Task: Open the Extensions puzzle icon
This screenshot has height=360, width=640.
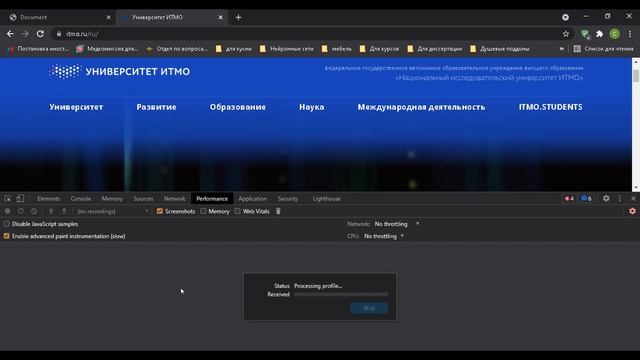Action: pyautogui.click(x=599, y=34)
